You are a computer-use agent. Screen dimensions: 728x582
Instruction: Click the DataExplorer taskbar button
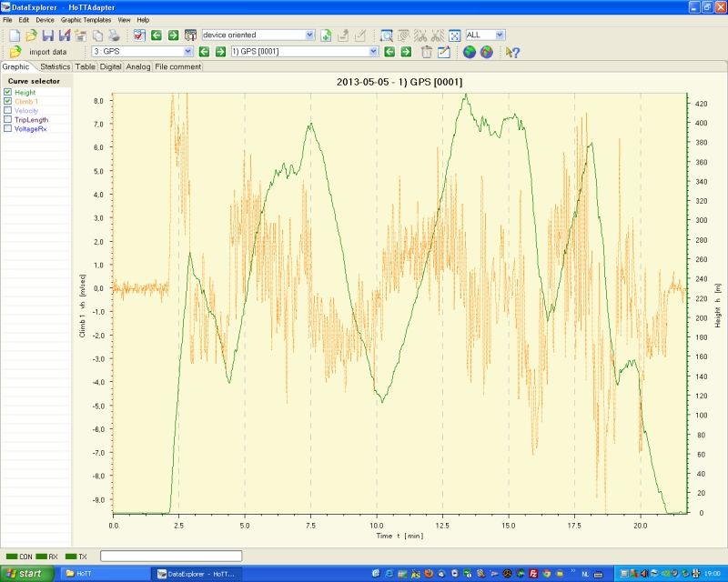[x=197, y=574]
